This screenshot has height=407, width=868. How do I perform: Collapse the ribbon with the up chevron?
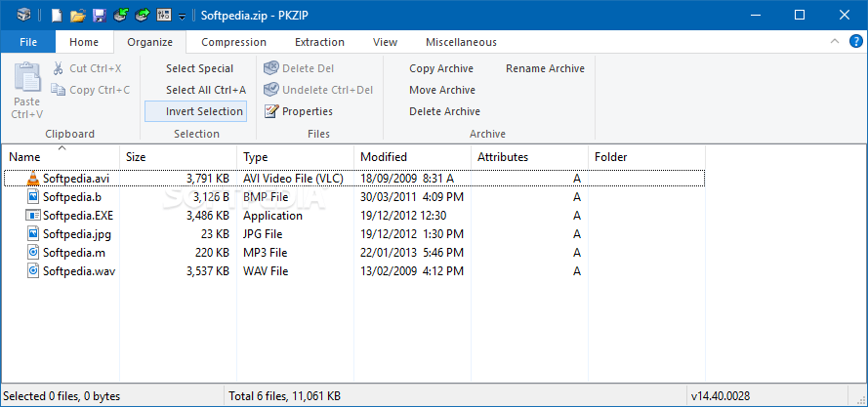coord(835,42)
